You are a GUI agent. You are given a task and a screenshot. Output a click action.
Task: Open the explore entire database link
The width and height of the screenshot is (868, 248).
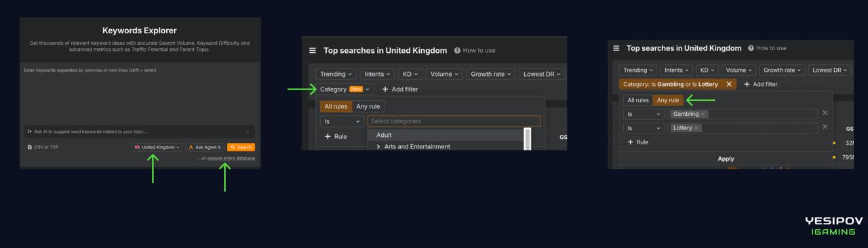pyautogui.click(x=231, y=159)
